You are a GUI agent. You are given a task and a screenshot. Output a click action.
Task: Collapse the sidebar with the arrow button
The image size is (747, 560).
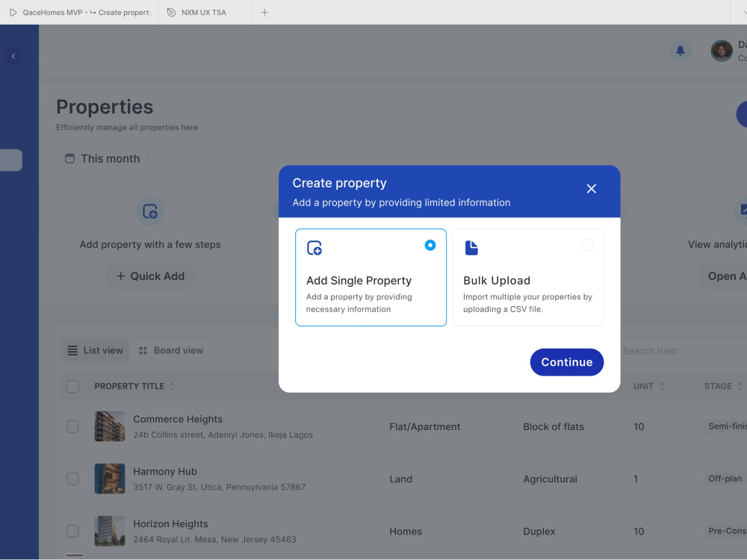13,56
